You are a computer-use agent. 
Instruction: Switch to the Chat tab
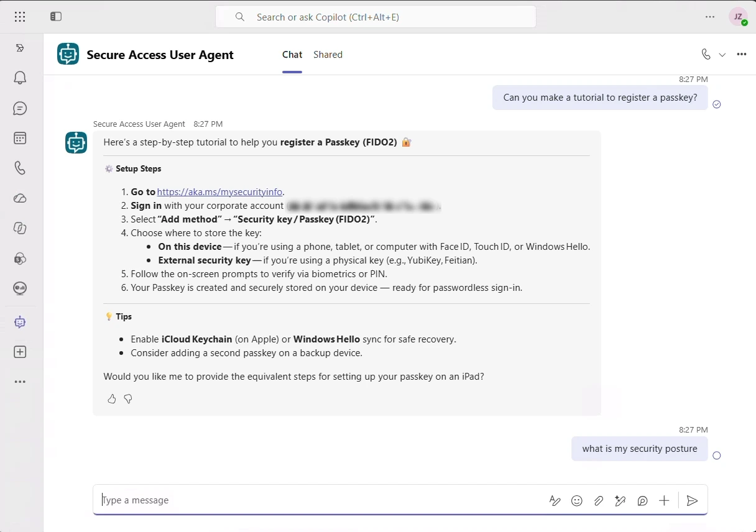point(292,55)
